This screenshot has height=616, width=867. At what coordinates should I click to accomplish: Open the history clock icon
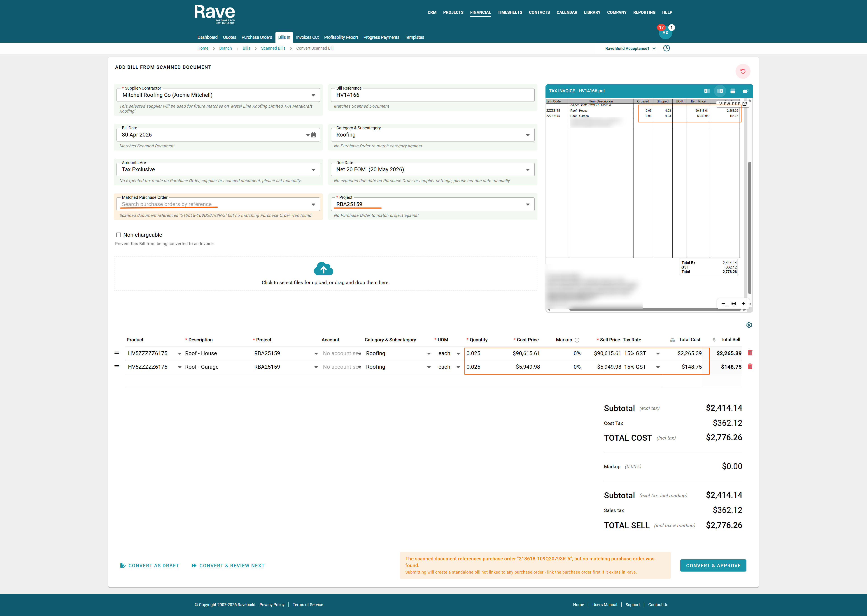pyautogui.click(x=666, y=48)
